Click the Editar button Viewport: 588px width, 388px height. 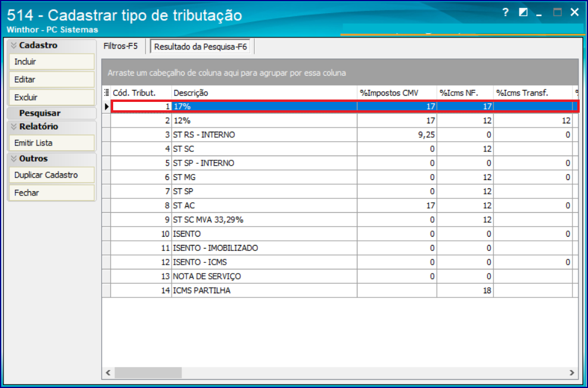click(51, 79)
